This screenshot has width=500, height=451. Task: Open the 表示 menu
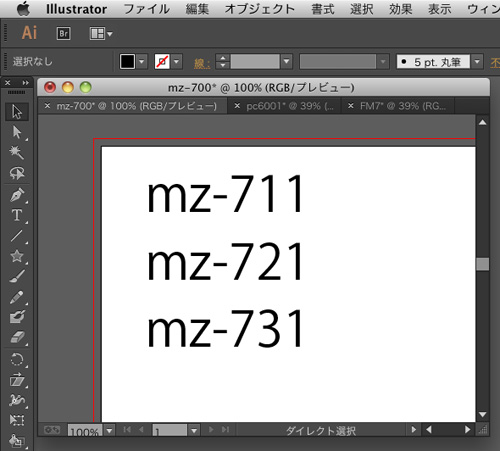(440, 9)
